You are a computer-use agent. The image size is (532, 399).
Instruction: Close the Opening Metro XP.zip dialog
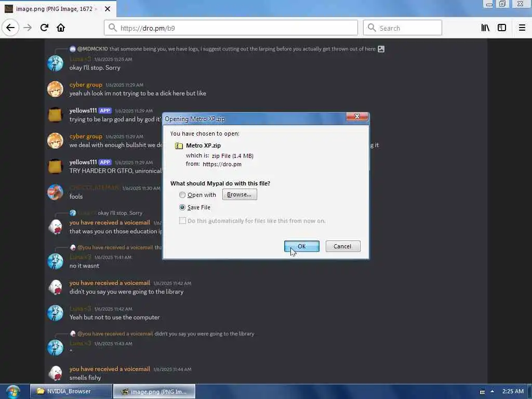[357, 116]
